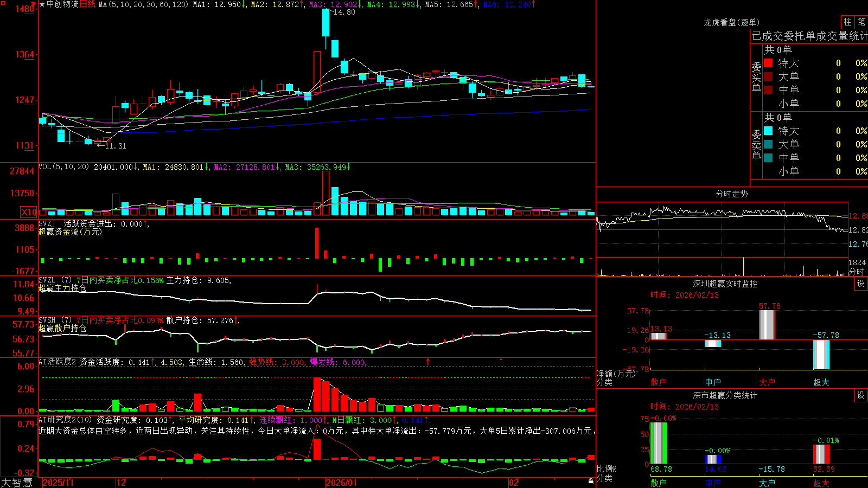Click the 超赢散户持仓 yellow label
The width and height of the screenshot is (868, 488).
click(x=62, y=328)
